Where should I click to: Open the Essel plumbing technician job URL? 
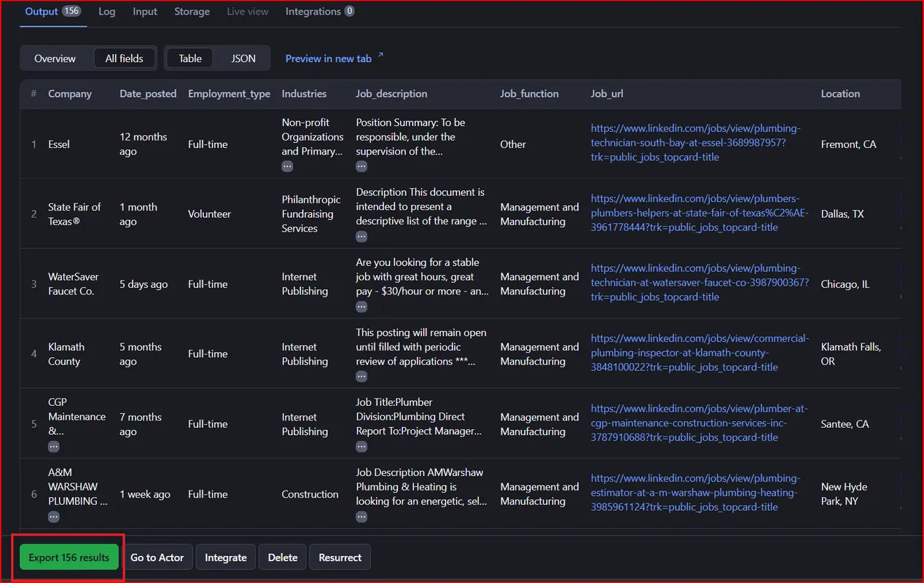pos(695,143)
